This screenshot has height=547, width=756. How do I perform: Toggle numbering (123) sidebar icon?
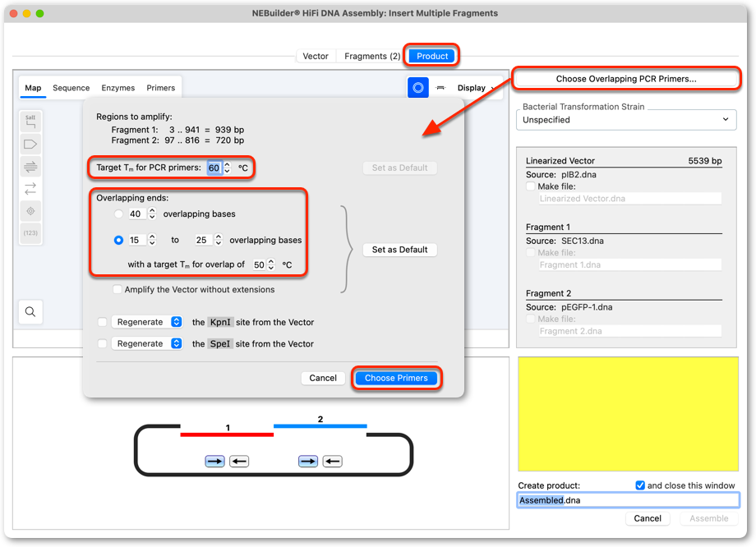pyautogui.click(x=30, y=232)
